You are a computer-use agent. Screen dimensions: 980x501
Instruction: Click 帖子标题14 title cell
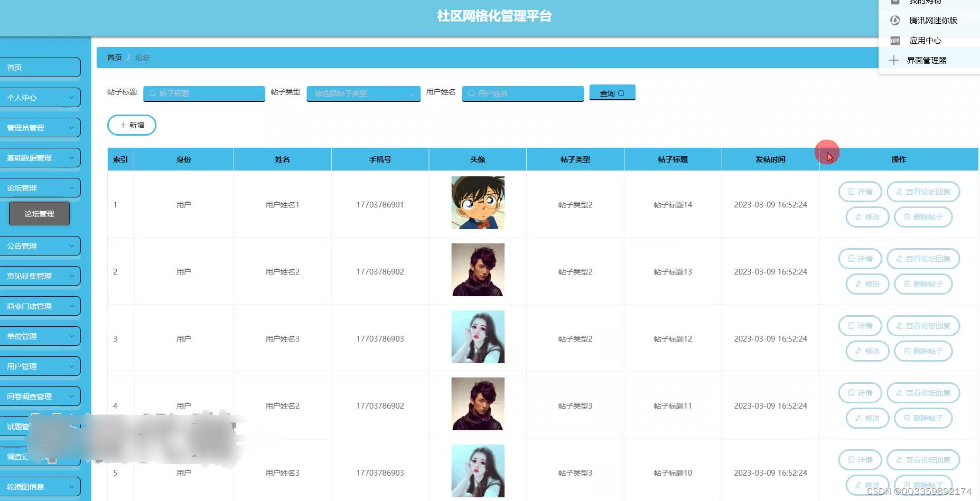pos(673,205)
